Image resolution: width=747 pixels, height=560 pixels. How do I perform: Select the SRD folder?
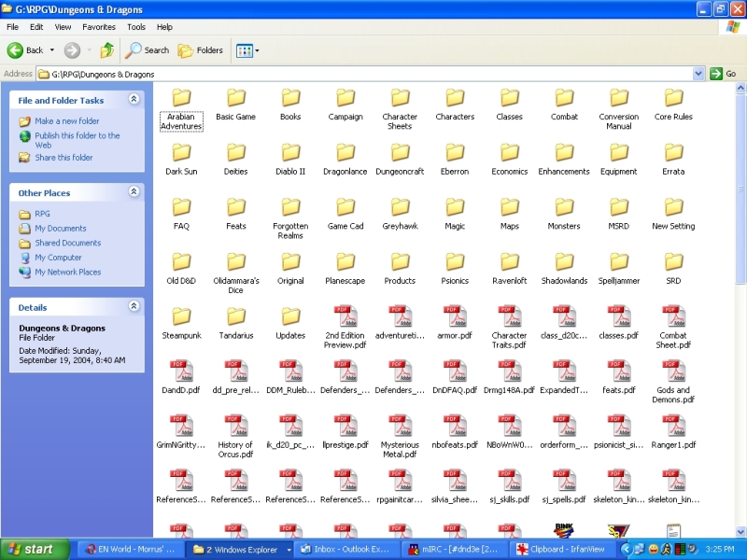(673, 270)
